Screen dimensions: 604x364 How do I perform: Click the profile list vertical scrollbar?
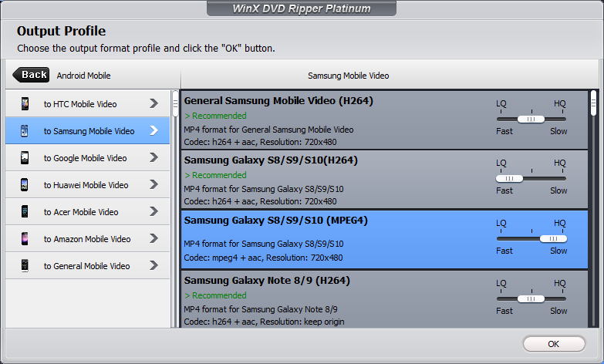click(593, 208)
